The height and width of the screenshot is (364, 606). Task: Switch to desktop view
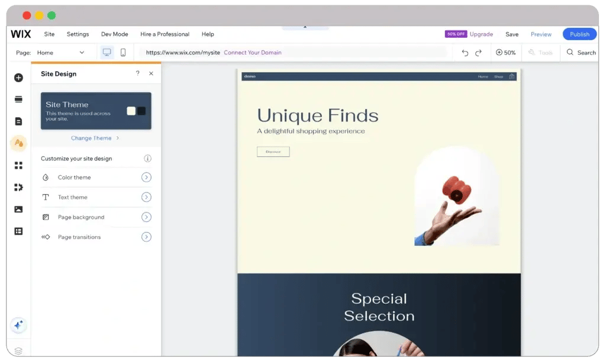(107, 53)
